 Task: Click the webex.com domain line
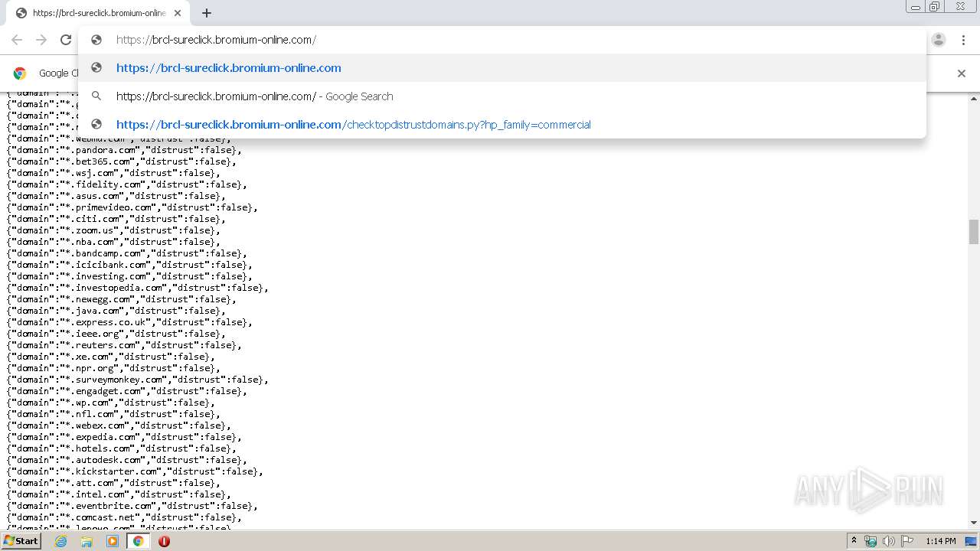click(119, 425)
